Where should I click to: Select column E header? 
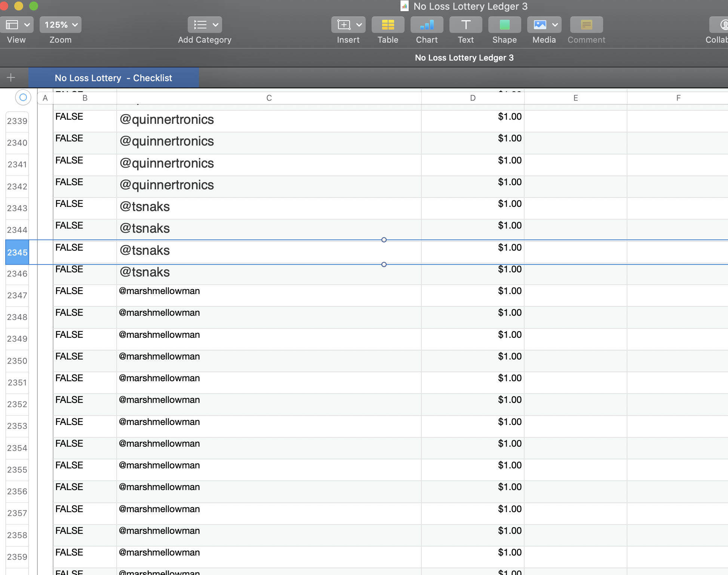[x=575, y=98]
